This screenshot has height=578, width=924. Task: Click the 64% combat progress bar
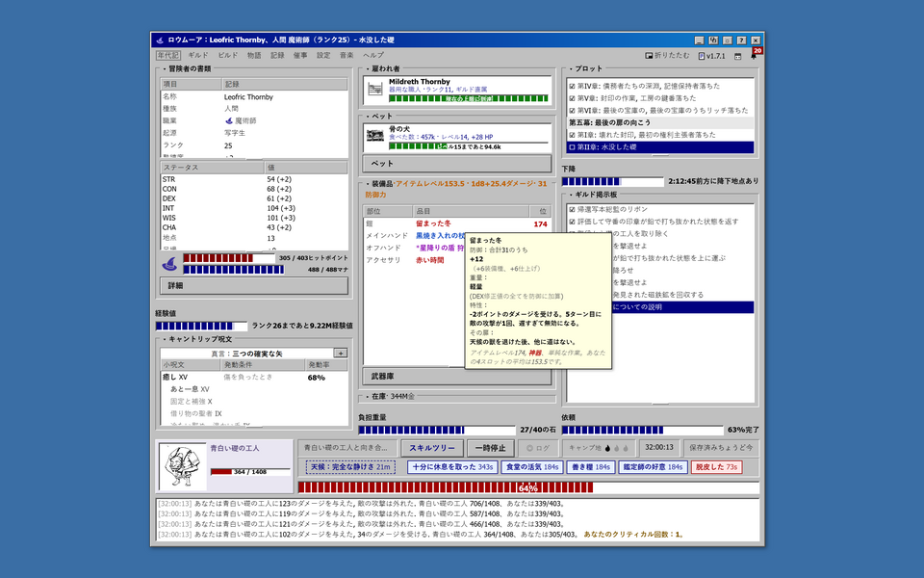[x=528, y=487]
